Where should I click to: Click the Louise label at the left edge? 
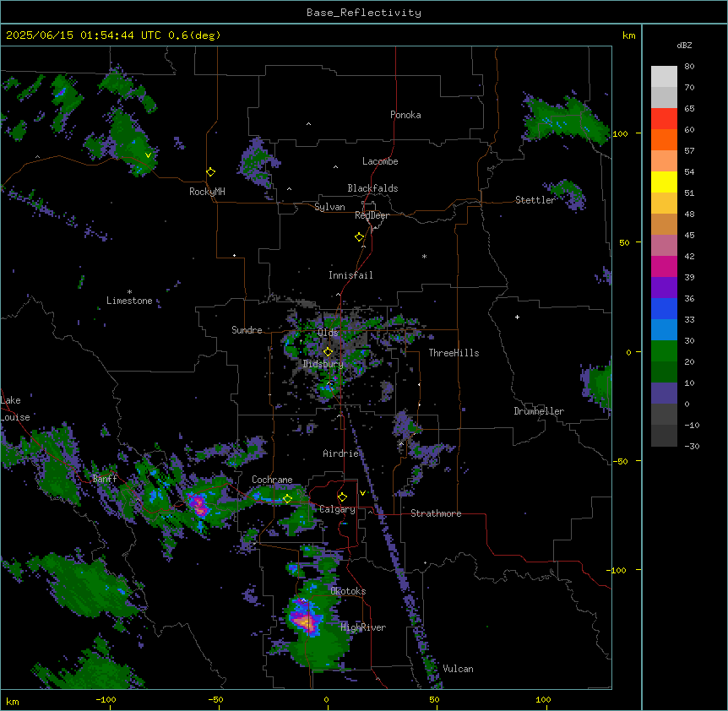[14, 417]
